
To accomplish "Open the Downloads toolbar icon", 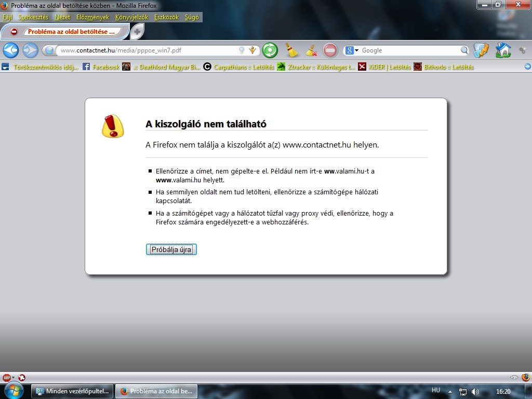I will click(x=481, y=50).
